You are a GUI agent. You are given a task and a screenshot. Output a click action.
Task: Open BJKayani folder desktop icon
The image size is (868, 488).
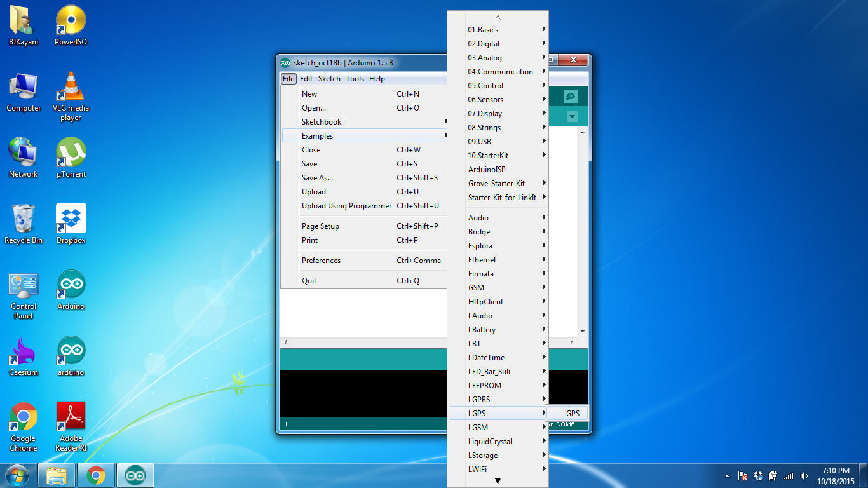click(x=24, y=26)
